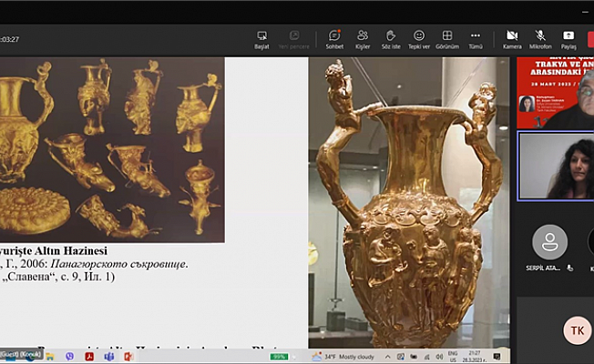This screenshot has width=594, height=364.
Task: Expand the Tümü more options menu
Action: coord(475,39)
